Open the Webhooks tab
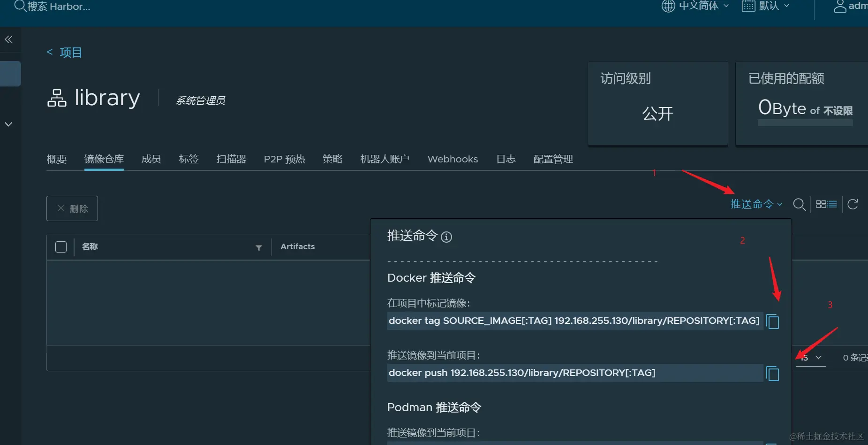This screenshot has width=868, height=445. click(453, 159)
